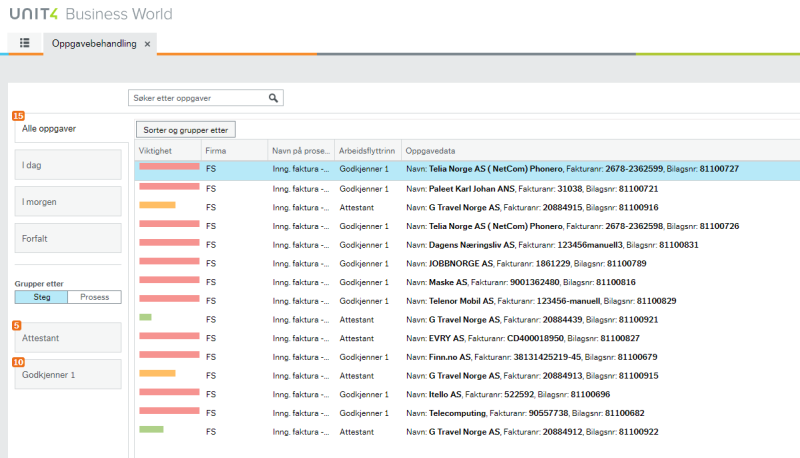Image resolution: width=800 pixels, height=458 pixels.
Task: Click the orange 5 badge on Attestant
Action: point(16,325)
